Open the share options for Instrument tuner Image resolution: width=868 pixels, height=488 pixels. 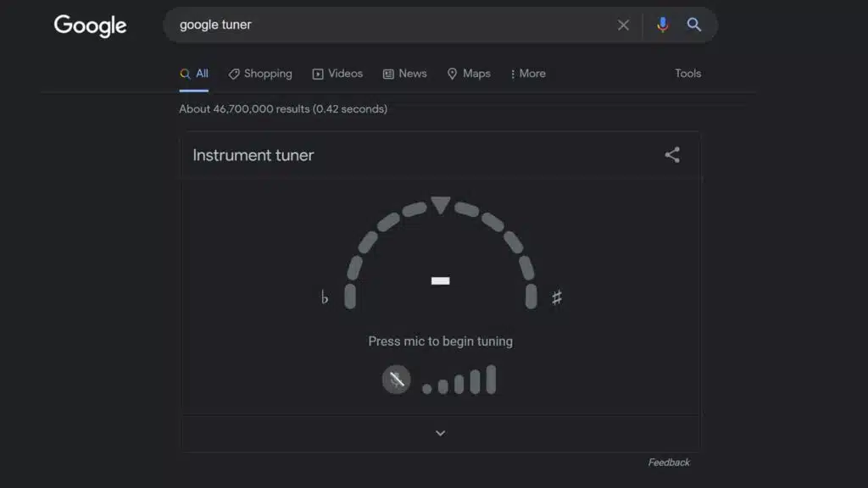672,154
